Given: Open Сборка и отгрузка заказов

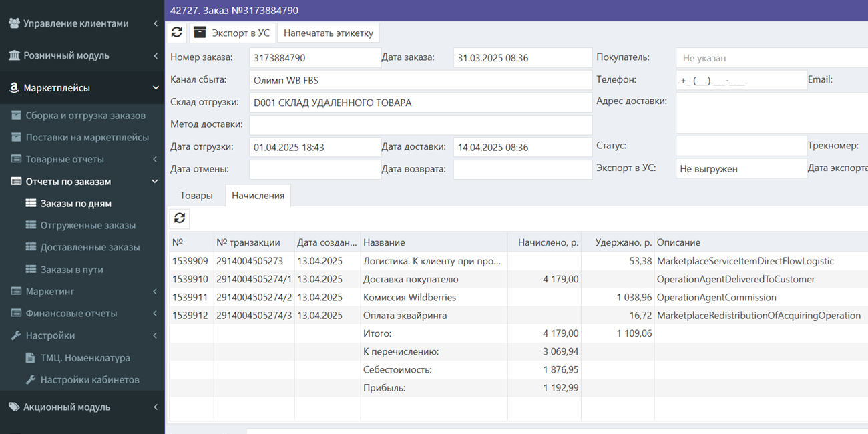Looking at the screenshot, I should [x=85, y=115].
